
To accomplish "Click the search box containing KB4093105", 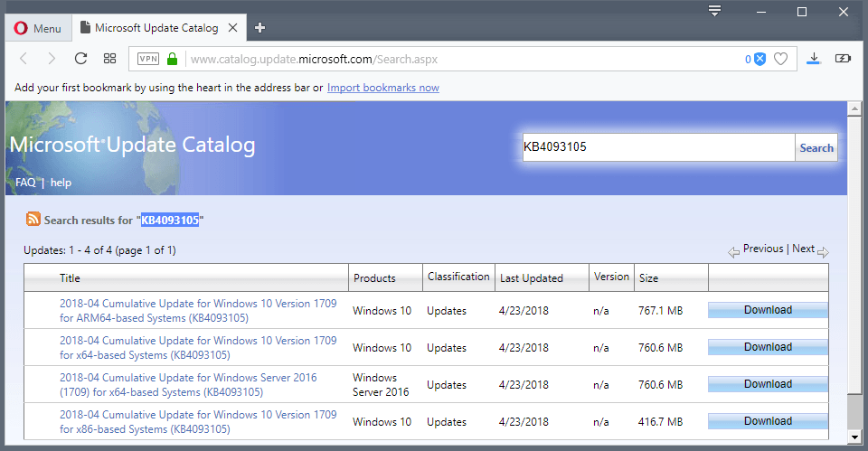I will click(x=659, y=147).
